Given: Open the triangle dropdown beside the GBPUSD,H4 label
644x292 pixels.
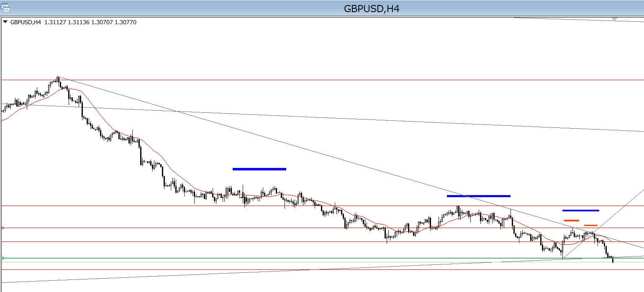Looking at the screenshot, I should [x=5, y=22].
